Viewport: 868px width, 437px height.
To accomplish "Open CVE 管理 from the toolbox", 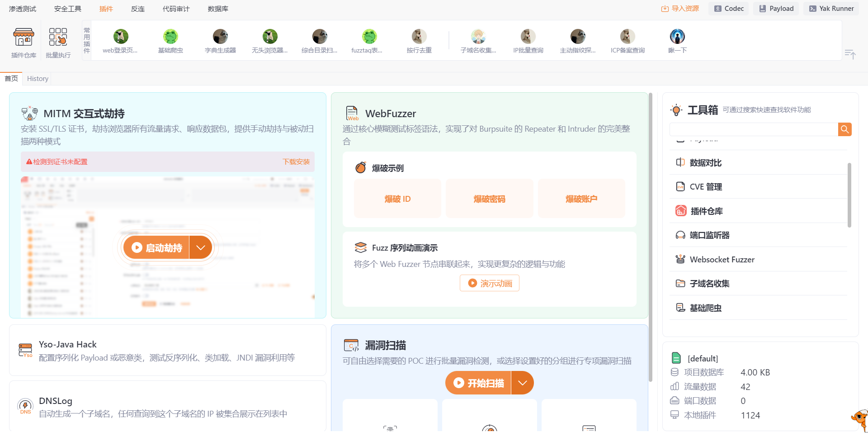I will 706,186.
